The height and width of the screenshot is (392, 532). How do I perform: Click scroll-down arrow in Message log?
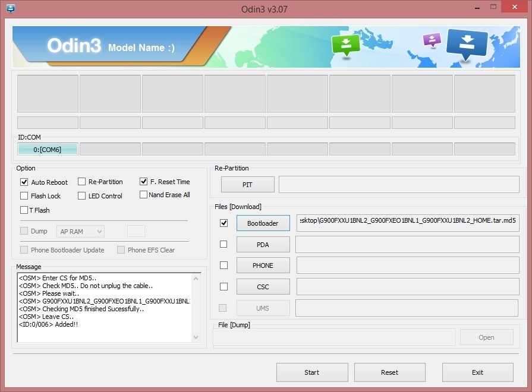point(196,337)
